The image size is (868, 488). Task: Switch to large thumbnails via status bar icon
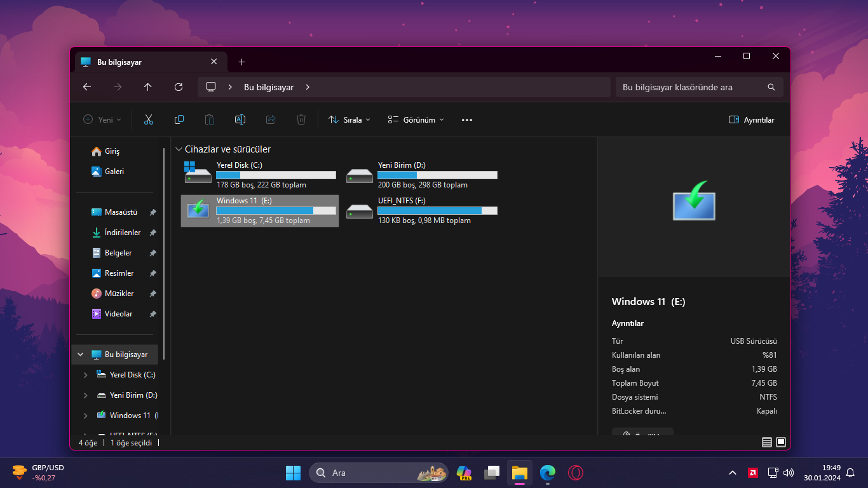point(780,442)
